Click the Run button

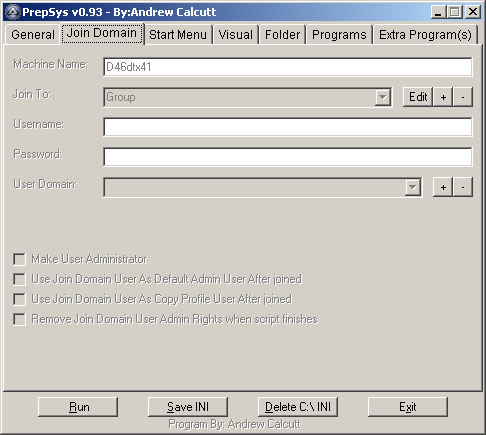point(78,407)
